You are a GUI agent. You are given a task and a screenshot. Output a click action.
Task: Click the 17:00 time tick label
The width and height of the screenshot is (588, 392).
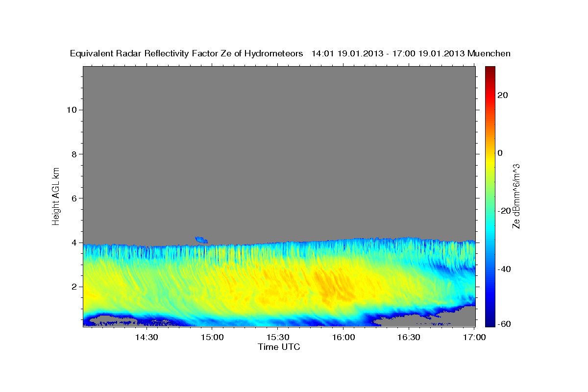[x=474, y=337]
